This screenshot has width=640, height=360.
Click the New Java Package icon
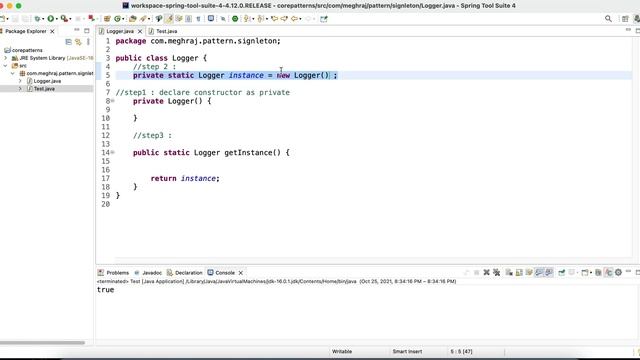[x=107, y=19]
